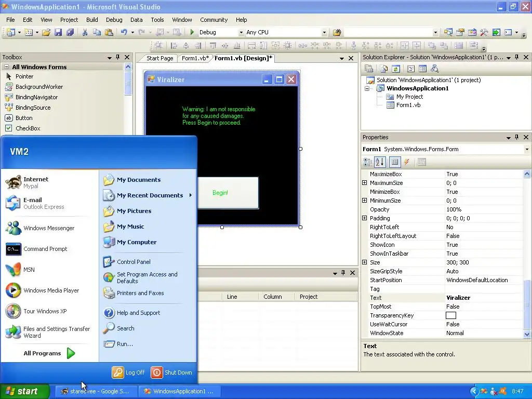Click the Line column header in Error List
532x399 pixels.
tap(240, 297)
